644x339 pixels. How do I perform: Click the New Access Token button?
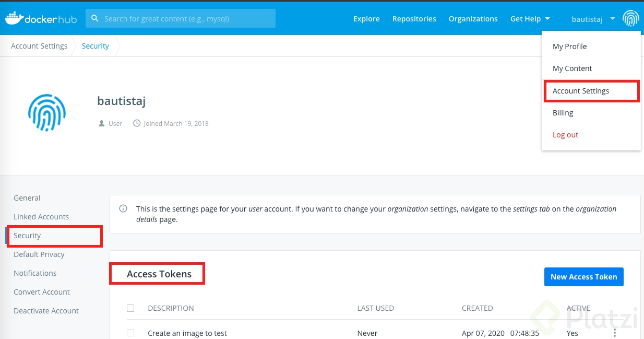pyautogui.click(x=583, y=277)
